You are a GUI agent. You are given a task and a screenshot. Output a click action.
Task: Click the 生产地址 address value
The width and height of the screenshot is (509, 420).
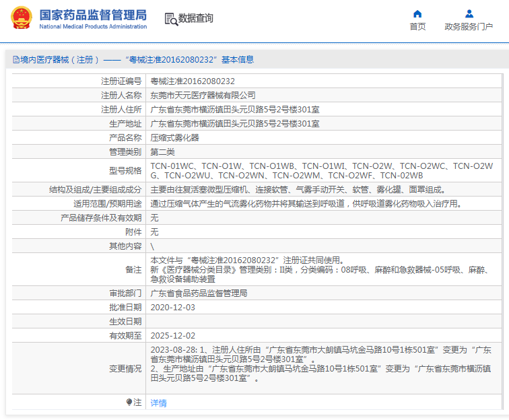tap(235, 124)
